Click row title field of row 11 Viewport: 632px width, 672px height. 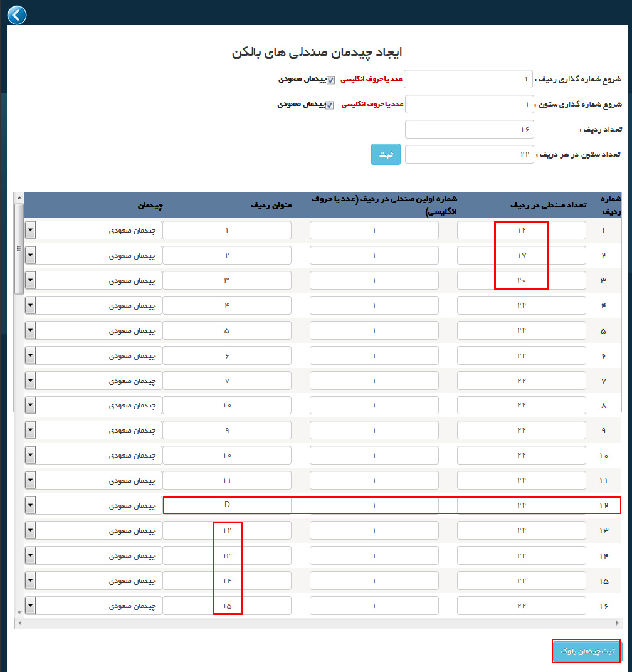pos(227,480)
